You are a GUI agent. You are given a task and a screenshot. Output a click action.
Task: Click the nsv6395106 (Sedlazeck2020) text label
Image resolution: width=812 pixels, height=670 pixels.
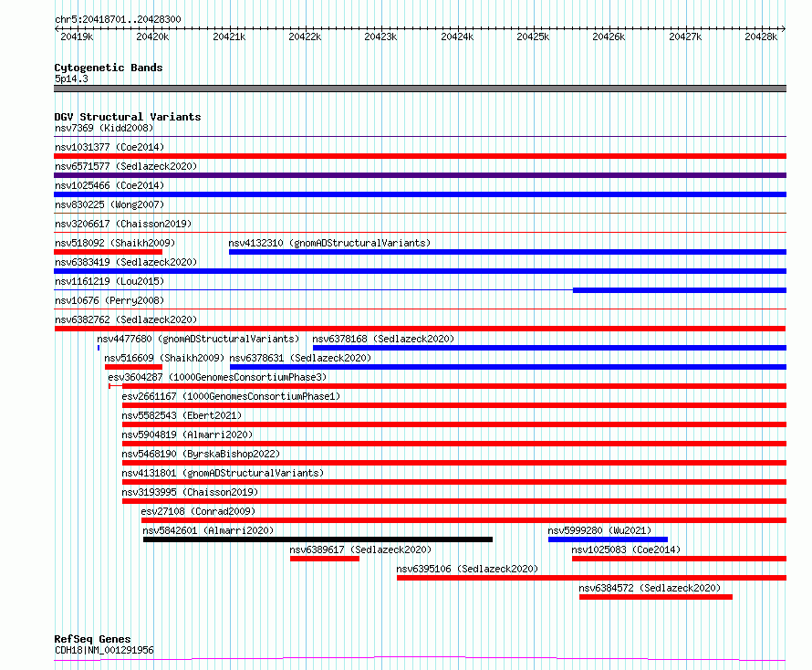tap(467, 569)
